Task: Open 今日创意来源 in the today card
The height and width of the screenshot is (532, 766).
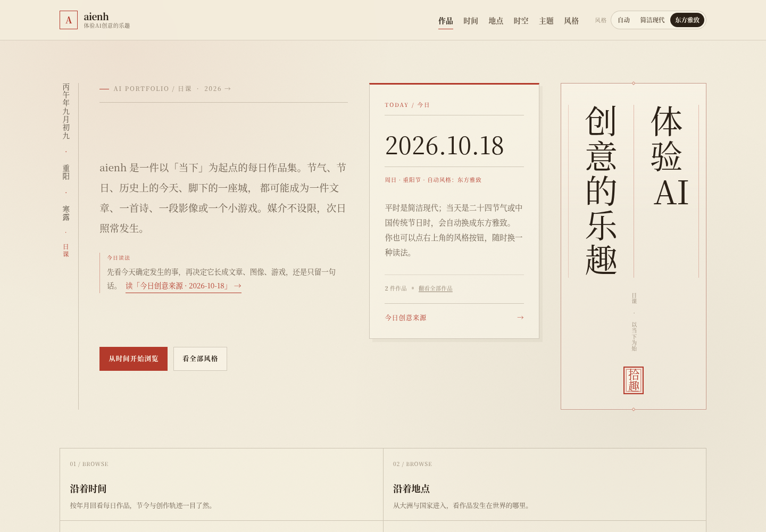Action: click(454, 318)
